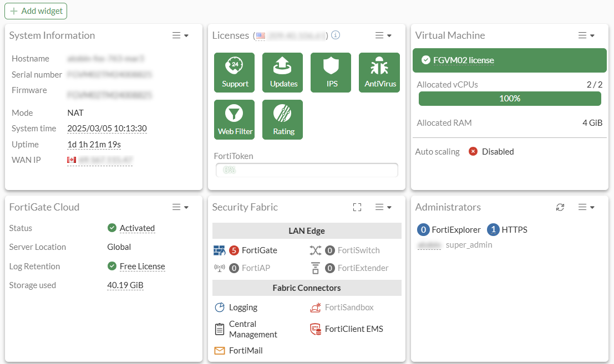Click the FortiClient EMS connector icon
This screenshot has height=364, width=614.
315,329
